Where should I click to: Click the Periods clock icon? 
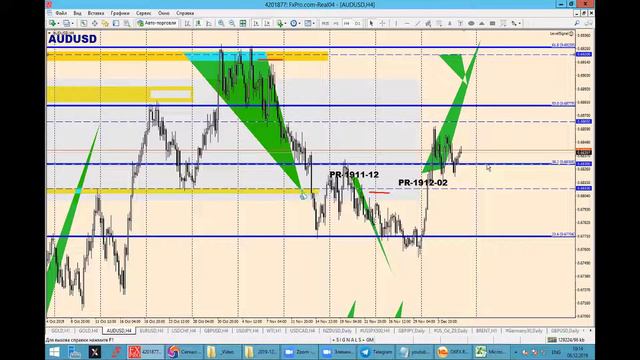tap(293, 23)
